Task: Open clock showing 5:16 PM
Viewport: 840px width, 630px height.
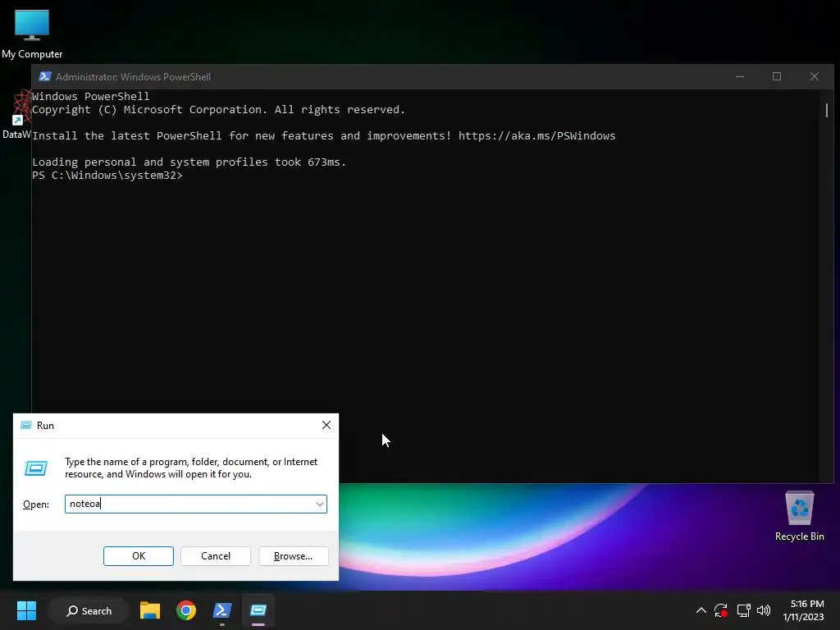Action: coord(803,610)
